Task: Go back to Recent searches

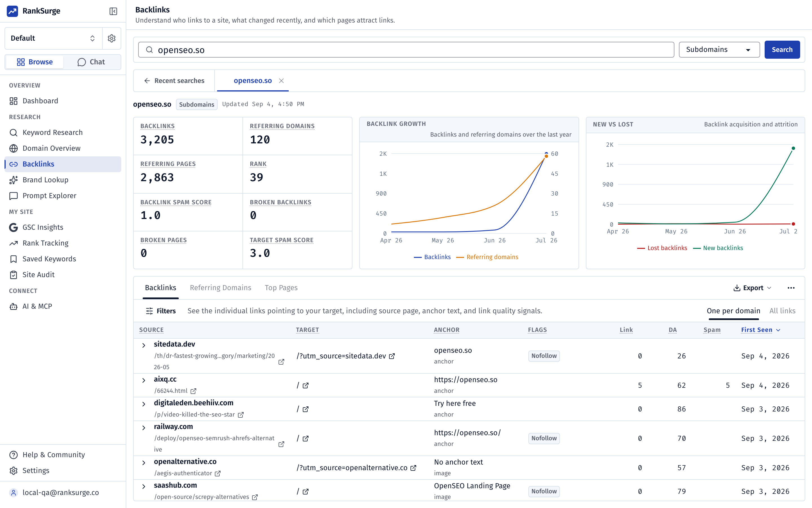Action: pyautogui.click(x=174, y=81)
